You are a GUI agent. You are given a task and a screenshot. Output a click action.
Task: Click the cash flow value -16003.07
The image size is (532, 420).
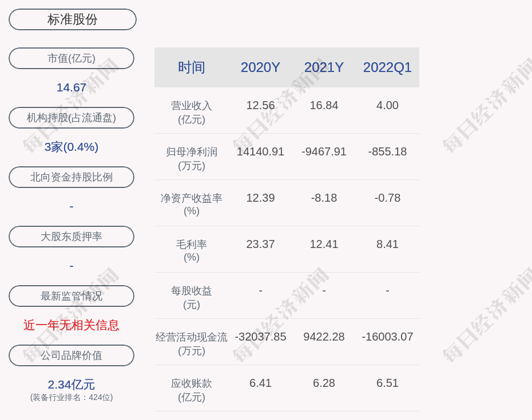tap(387, 337)
